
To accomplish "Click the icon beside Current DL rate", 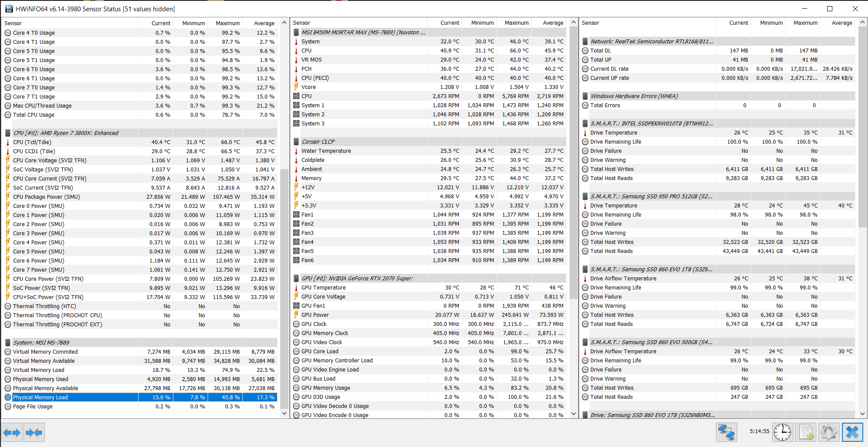I will click(585, 69).
